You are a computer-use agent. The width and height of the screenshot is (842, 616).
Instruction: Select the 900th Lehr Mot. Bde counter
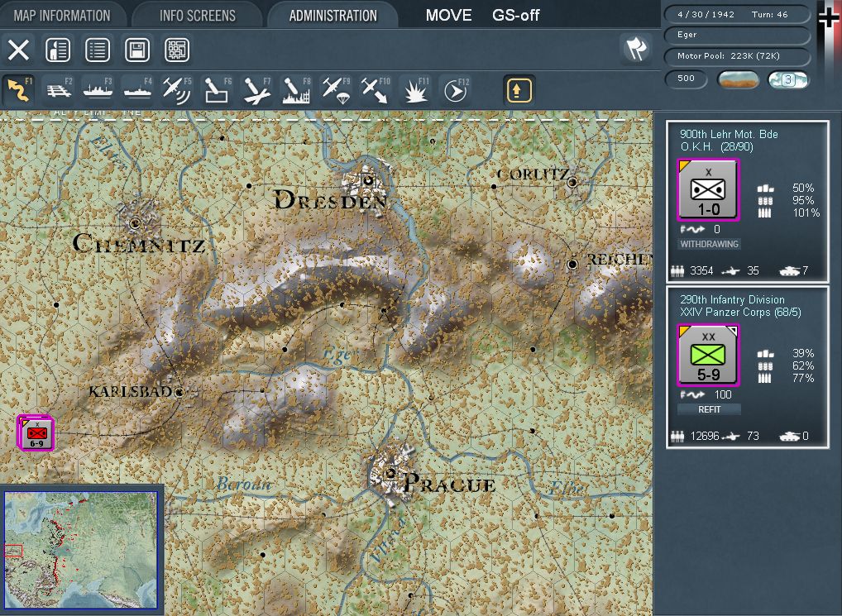coord(708,189)
